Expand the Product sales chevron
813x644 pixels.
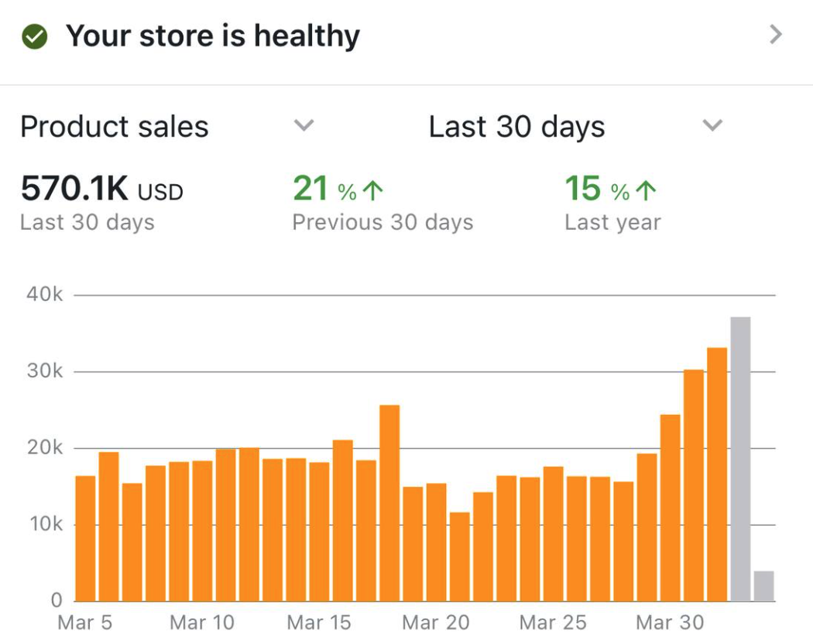click(x=304, y=126)
